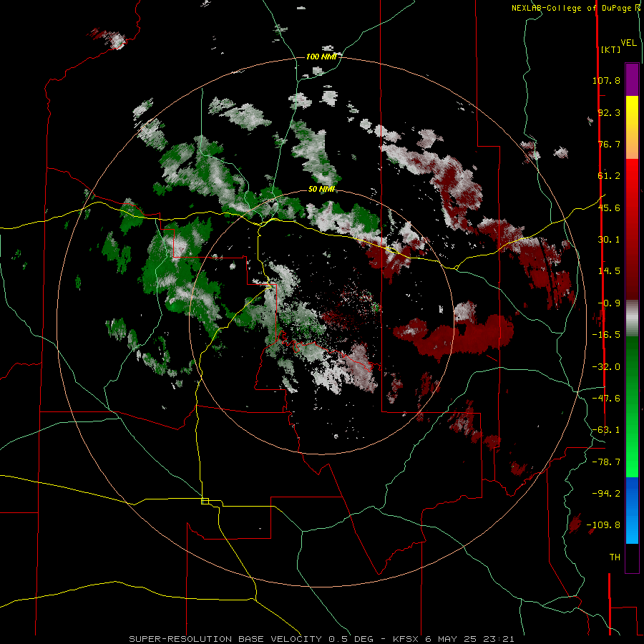This screenshot has height=644, width=644.
Task: Click the 45.6 value on velocity scale
Action: click(609, 208)
